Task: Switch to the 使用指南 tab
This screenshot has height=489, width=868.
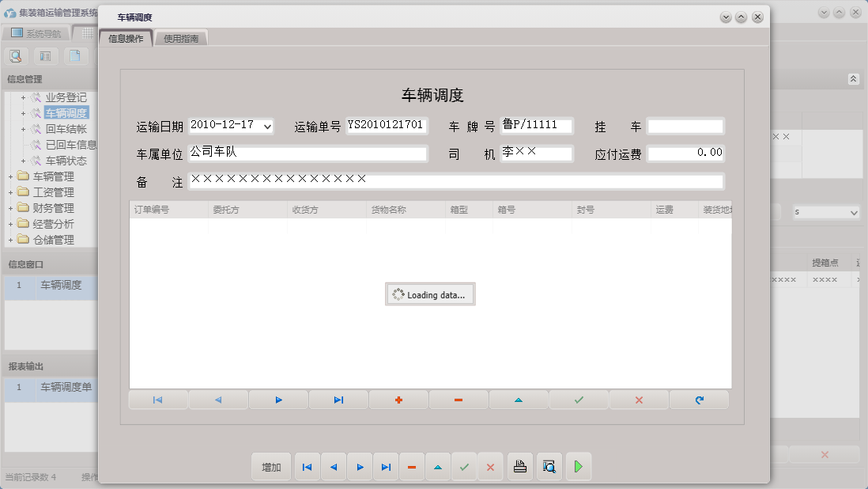Action: coord(182,36)
